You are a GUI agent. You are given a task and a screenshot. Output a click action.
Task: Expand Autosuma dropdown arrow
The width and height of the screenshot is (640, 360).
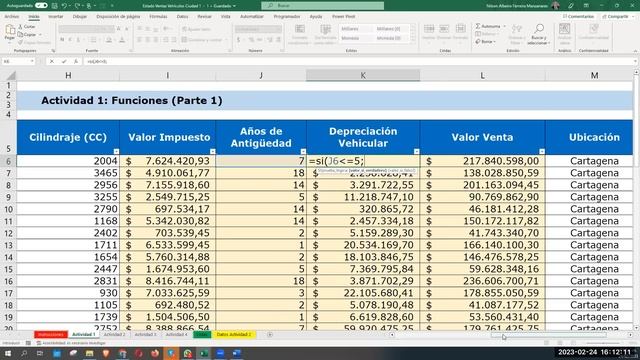tap(504, 26)
